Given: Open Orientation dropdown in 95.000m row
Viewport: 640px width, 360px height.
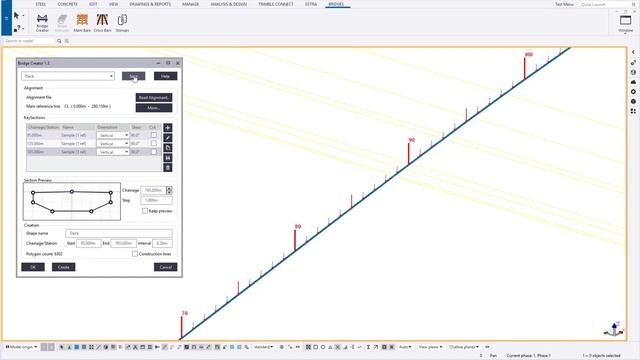Looking at the screenshot, I should (x=113, y=135).
